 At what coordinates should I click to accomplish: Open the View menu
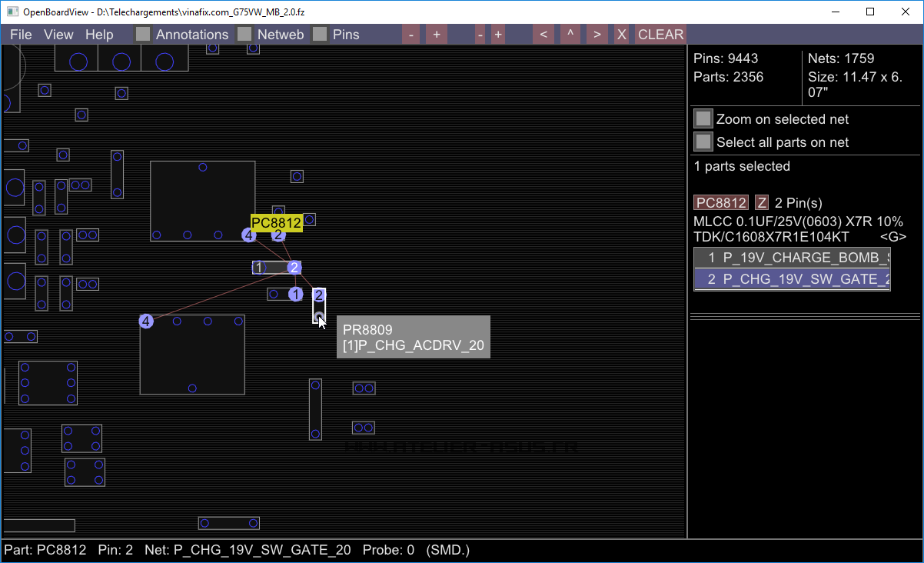pyautogui.click(x=58, y=35)
